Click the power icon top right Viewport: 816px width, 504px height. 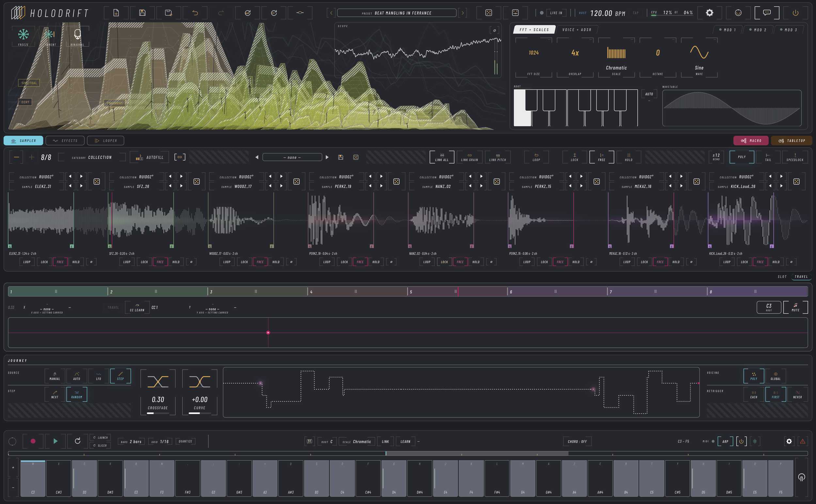tap(795, 13)
